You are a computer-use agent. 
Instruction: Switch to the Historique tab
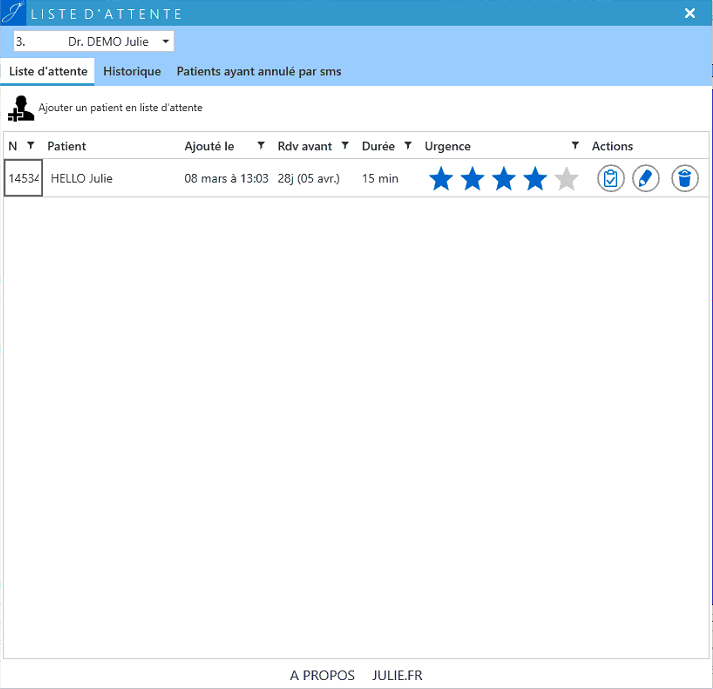click(x=132, y=71)
